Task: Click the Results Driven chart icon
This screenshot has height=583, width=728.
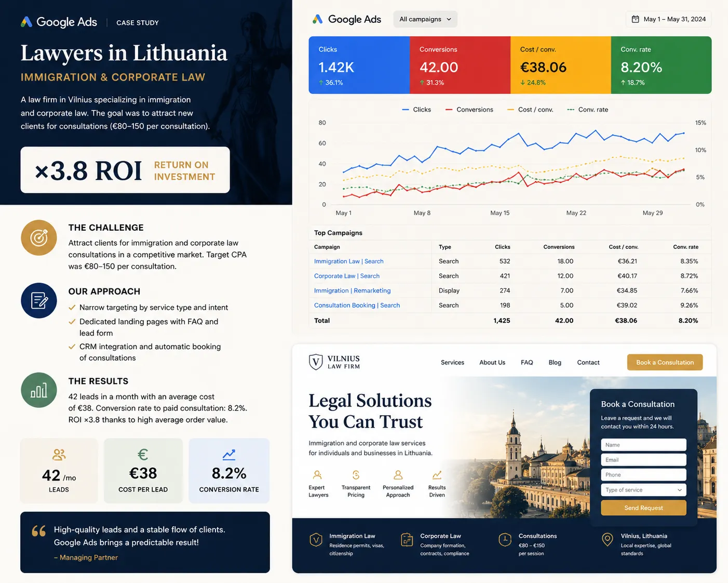Action: pos(437,475)
